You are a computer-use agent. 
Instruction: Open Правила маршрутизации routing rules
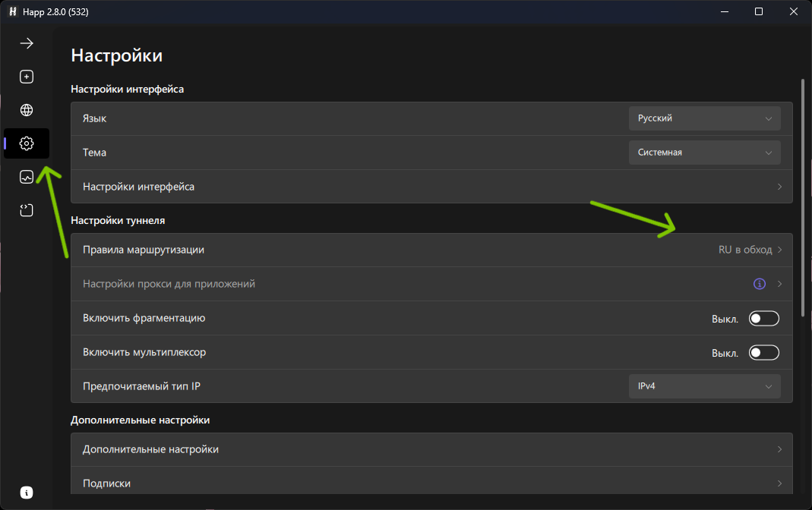431,250
